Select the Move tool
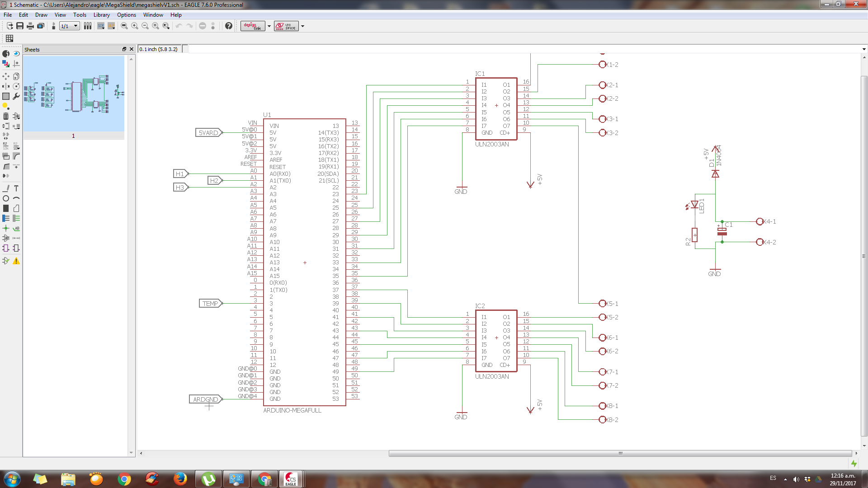Viewport: 868px width, 488px height. (x=6, y=76)
